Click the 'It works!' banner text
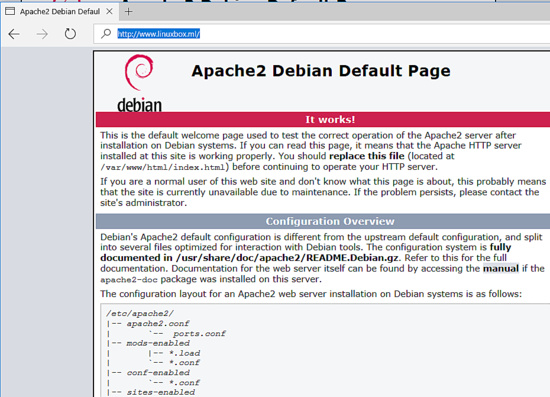Screen dimensions: 550x397 coord(330,120)
